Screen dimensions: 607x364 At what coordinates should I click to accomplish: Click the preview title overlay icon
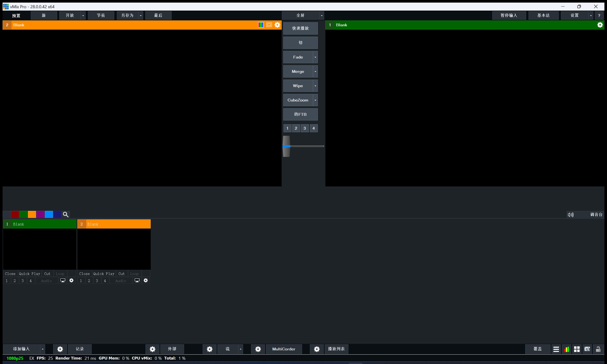pos(269,25)
